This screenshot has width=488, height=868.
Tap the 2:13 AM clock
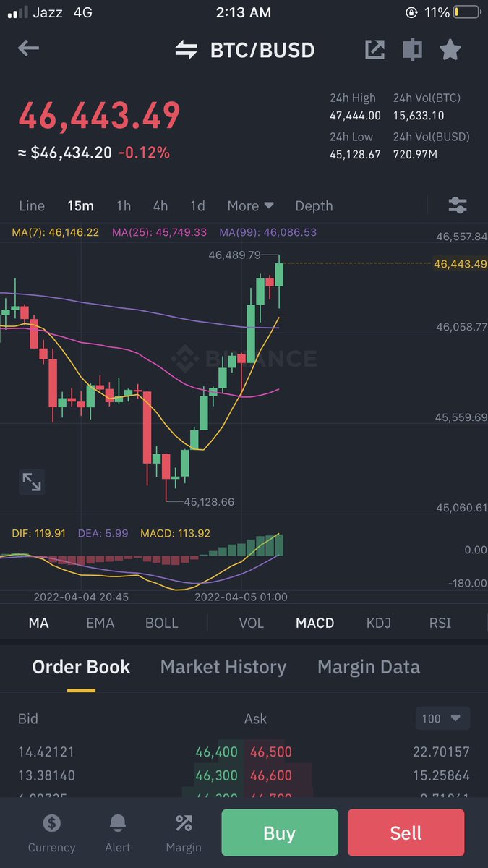tap(244, 12)
